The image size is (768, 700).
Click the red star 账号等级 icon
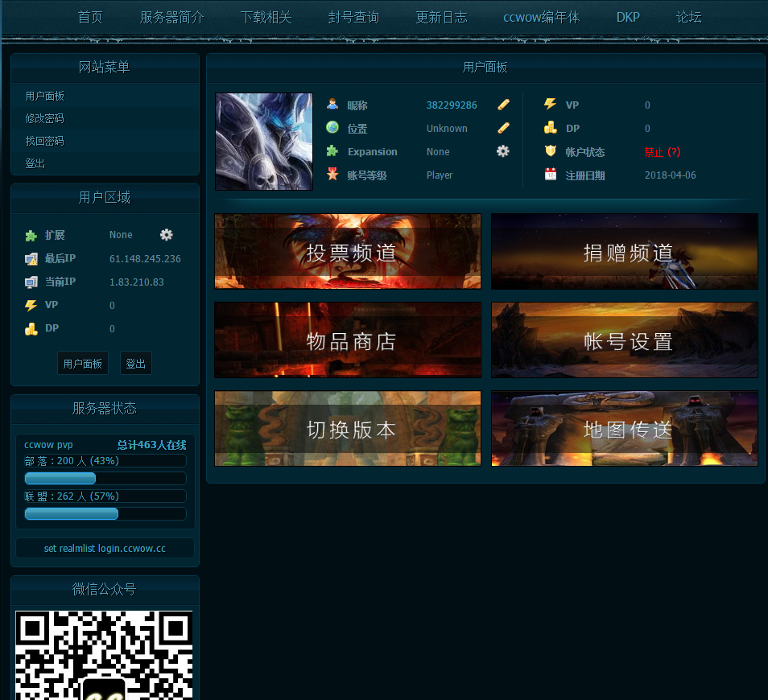332,175
